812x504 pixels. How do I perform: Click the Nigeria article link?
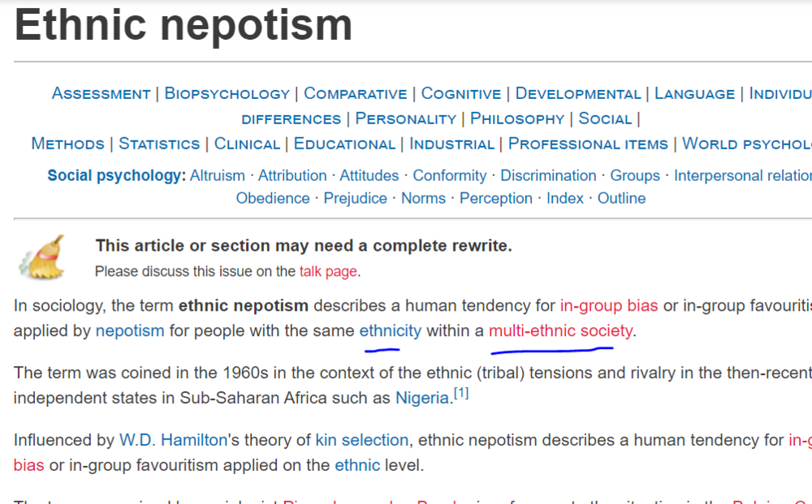pyautogui.click(x=422, y=398)
